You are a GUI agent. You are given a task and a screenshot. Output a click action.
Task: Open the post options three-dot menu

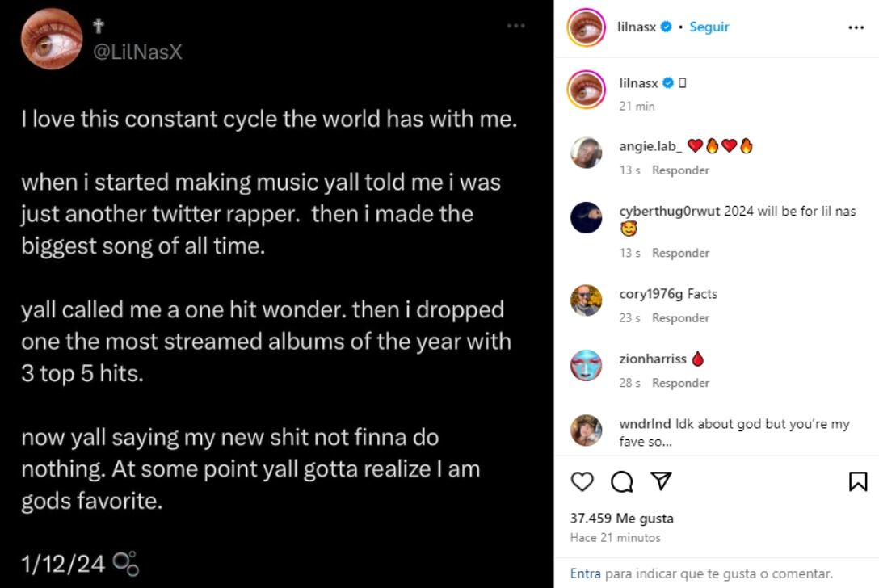[860, 27]
